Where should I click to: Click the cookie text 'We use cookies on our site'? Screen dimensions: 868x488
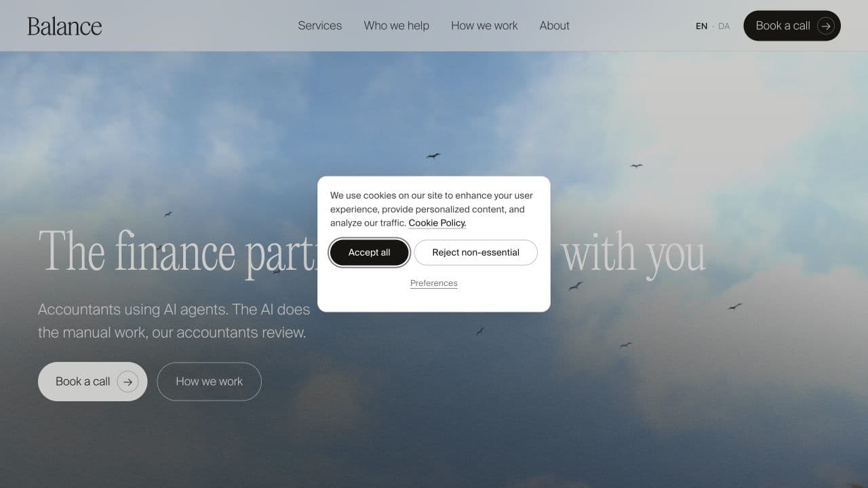tap(386, 195)
